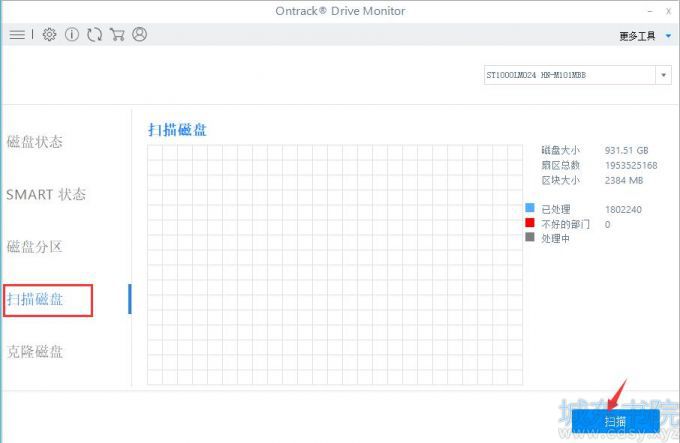This screenshot has height=443, width=680.
Task: Switch to the 克隆磁盘 tab
Action: (x=35, y=352)
